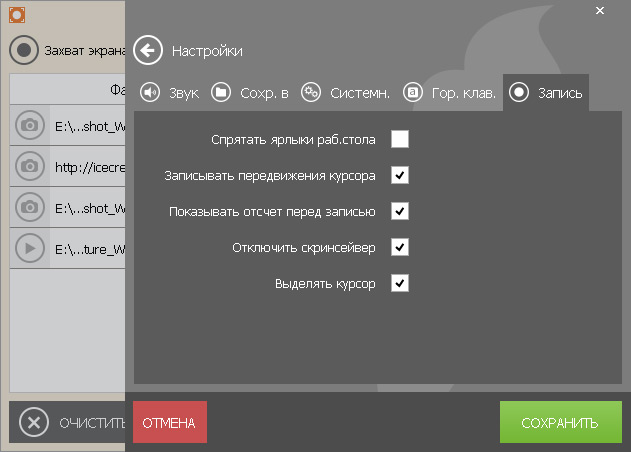Toggle Записывать передвижения курсора checkbox
Viewport: 631px width, 452px height.
point(400,175)
